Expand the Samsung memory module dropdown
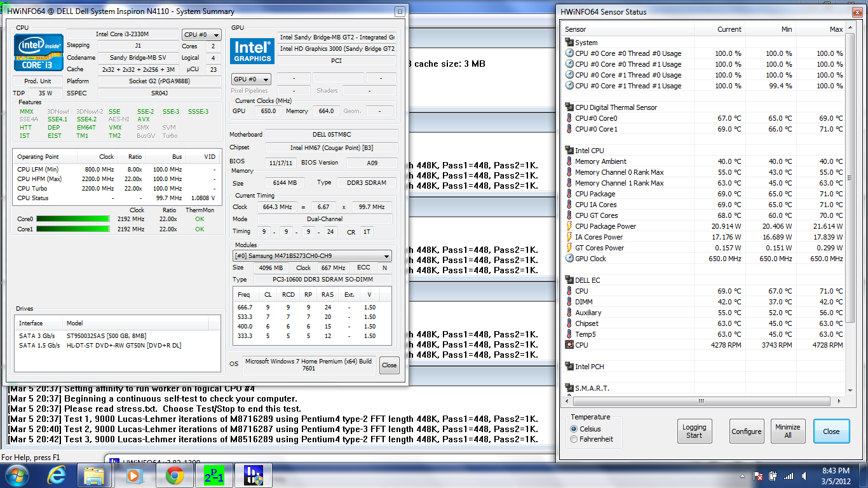This screenshot has width=868, height=488. click(x=312, y=256)
